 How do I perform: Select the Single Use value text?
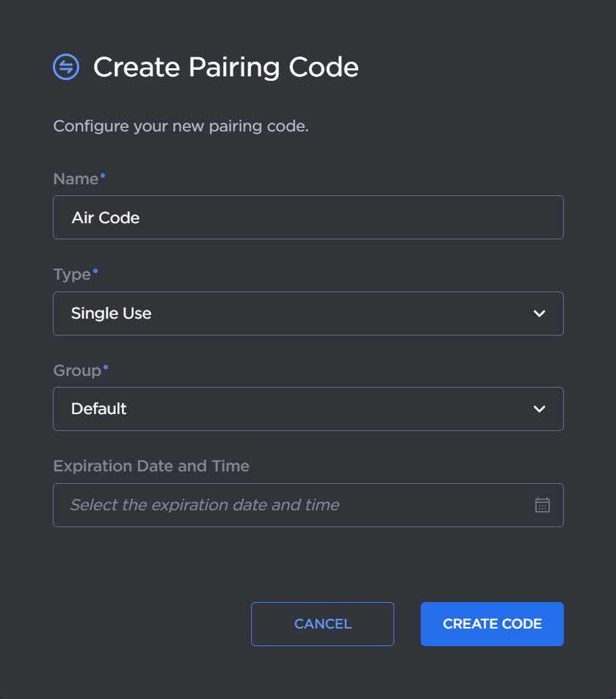coord(111,314)
